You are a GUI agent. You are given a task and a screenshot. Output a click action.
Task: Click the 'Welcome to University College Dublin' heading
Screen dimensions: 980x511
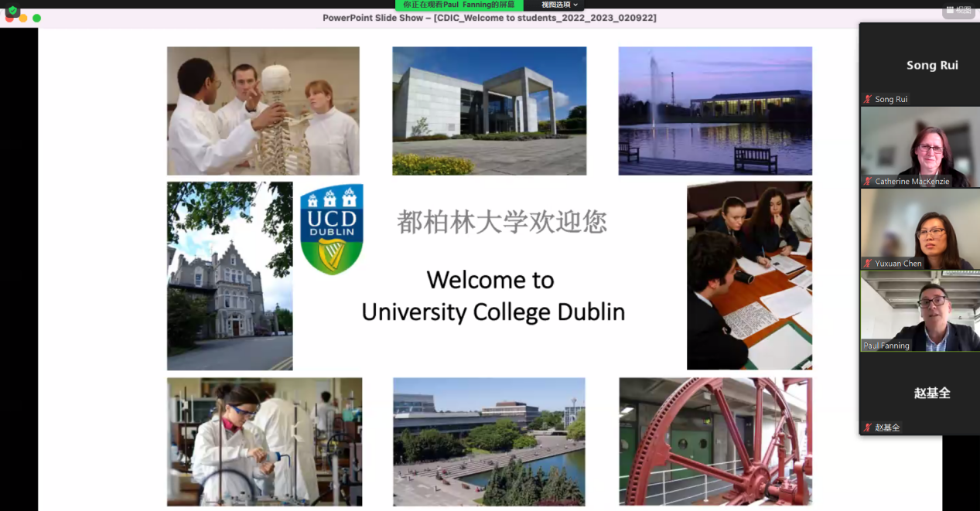[x=493, y=295]
